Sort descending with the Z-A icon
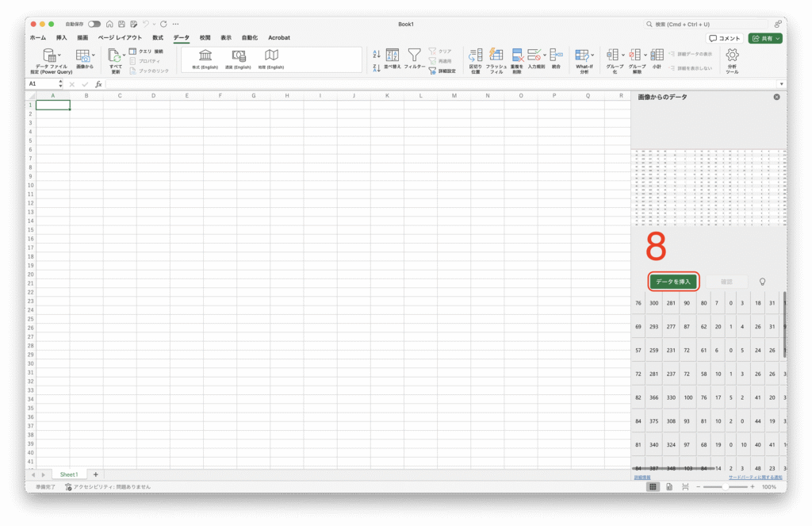 click(x=377, y=67)
